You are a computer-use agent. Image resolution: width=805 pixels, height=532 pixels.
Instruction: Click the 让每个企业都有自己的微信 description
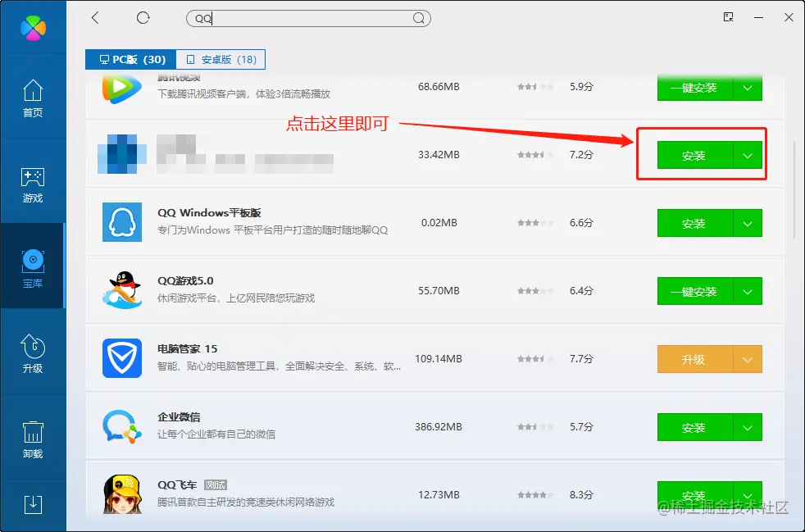point(216,434)
